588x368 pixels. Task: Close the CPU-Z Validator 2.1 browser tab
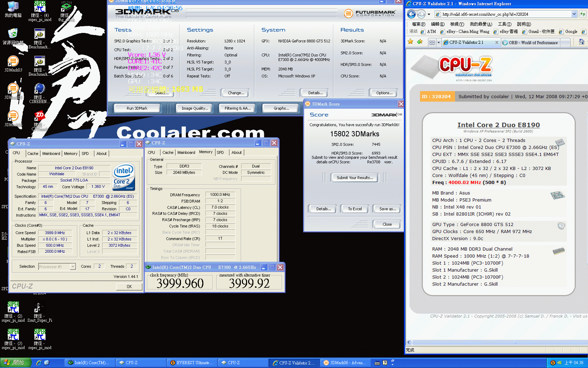click(x=496, y=42)
